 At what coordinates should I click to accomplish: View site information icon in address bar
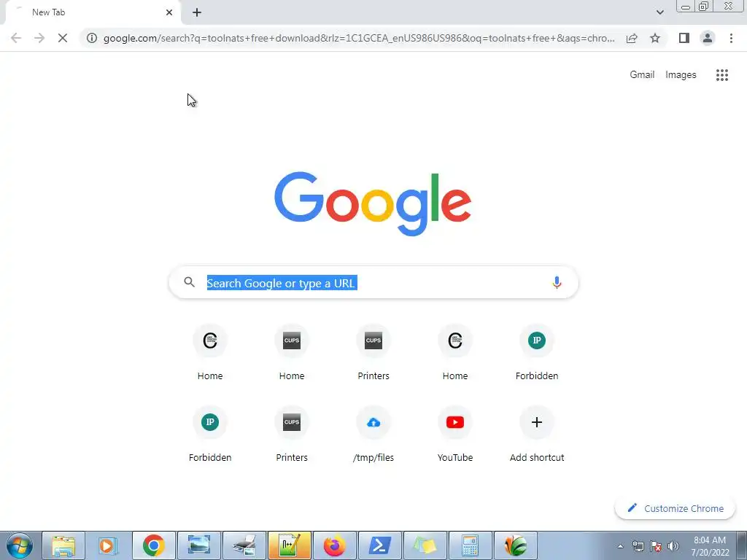92,38
